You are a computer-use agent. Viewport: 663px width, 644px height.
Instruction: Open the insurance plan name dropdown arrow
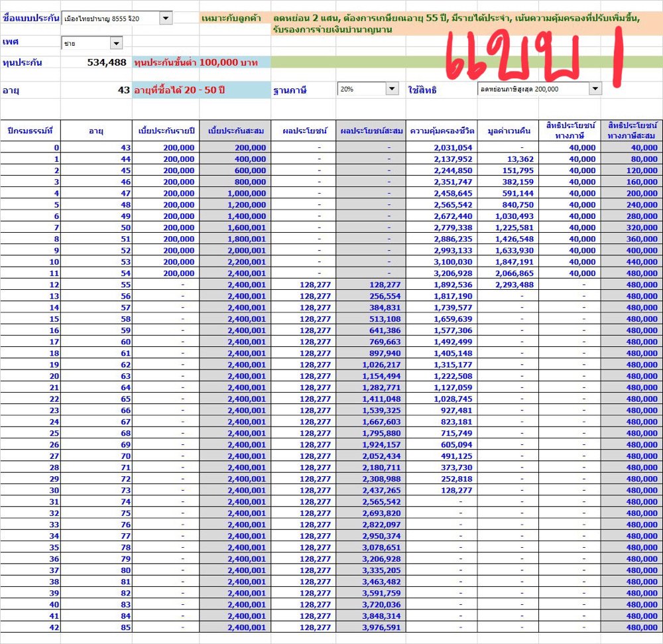point(166,18)
